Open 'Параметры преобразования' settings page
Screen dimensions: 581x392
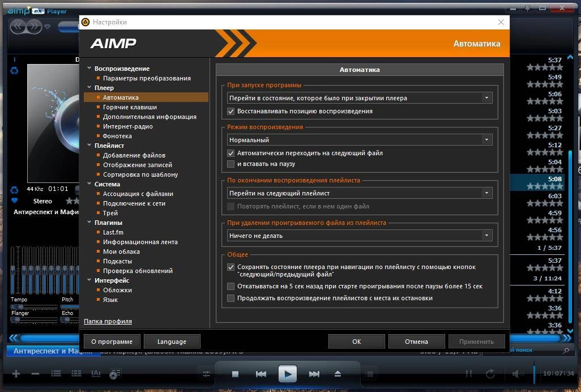coord(147,78)
